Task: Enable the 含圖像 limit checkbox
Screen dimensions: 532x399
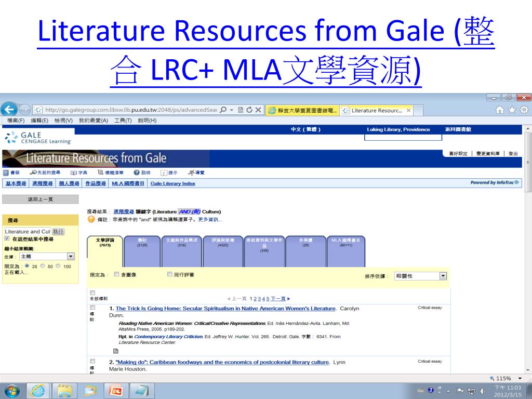Action: pyautogui.click(x=116, y=274)
